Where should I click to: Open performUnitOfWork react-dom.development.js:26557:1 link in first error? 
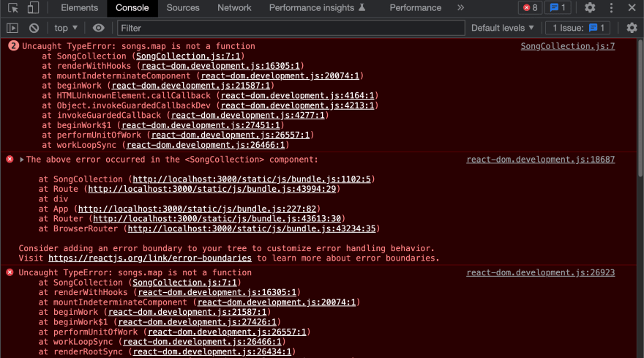(x=231, y=135)
